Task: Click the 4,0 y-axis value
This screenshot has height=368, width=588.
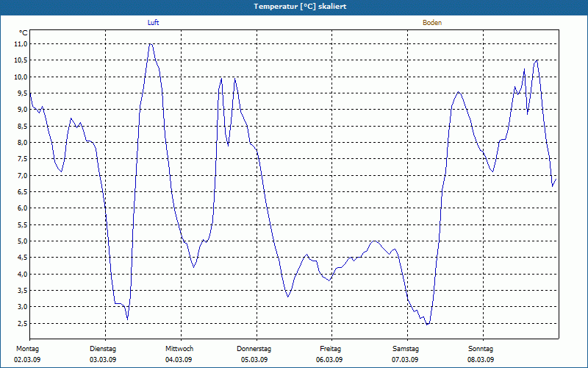Action: (x=22, y=274)
